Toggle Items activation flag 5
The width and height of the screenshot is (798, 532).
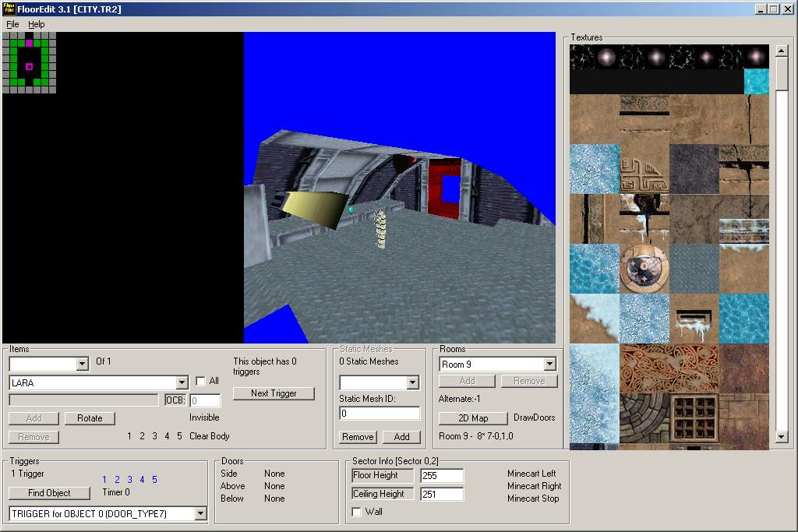coord(180,436)
